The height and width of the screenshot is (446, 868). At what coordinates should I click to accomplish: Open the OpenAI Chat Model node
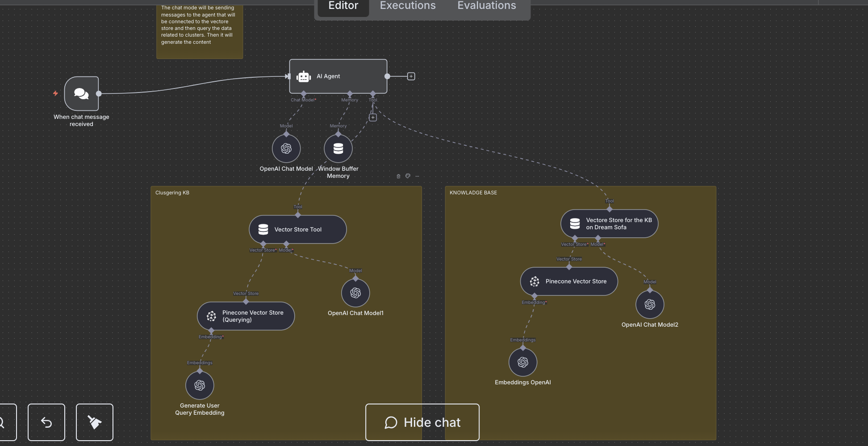pos(286,148)
